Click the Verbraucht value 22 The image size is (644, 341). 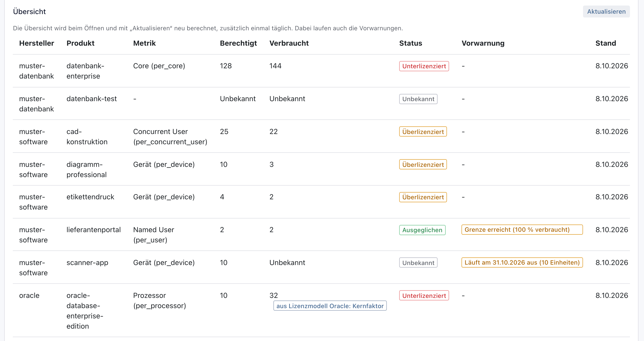(274, 132)
